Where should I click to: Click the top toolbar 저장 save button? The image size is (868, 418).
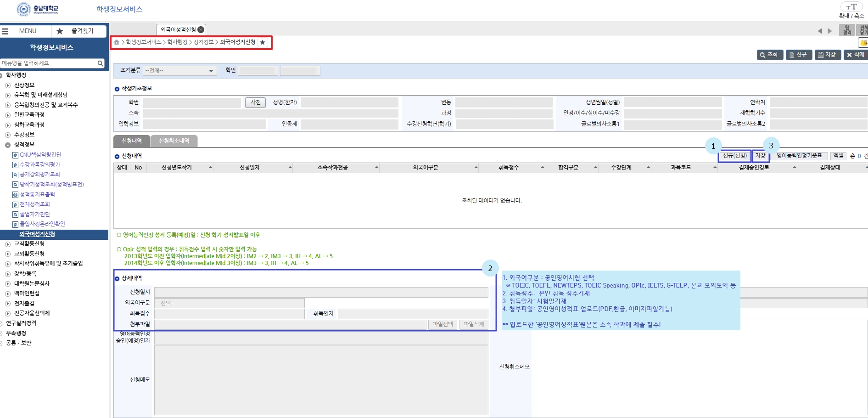pyautogui.click(x=827, y=55)
